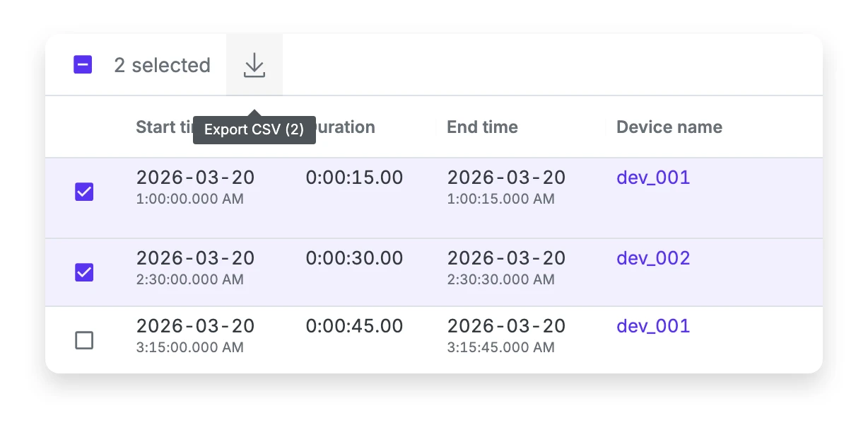Toggle the select-all checkbox beside 2 selected
Image resolution: width=868 pixels, height=430 pixels.
[x=83, y=65]
